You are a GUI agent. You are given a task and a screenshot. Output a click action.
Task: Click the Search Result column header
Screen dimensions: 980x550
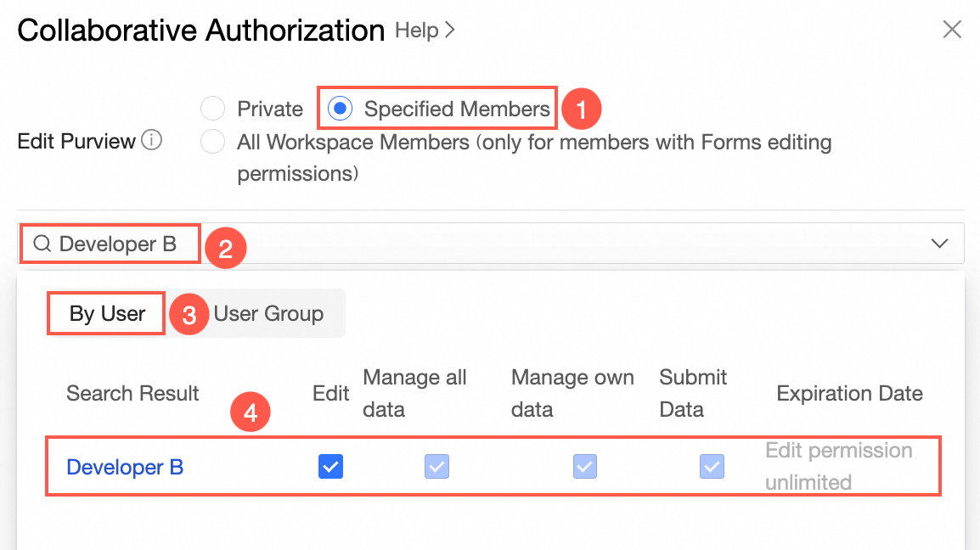tap(132, 393)
